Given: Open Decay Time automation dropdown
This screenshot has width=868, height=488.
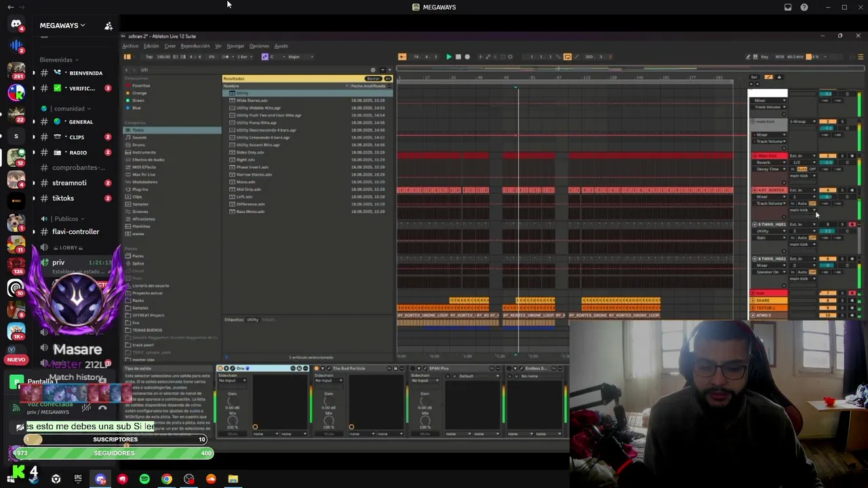Looking at the screenshot, I should pos(770,169).
